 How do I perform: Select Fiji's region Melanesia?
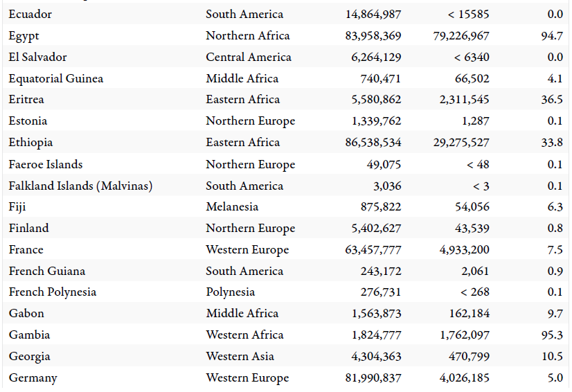pos(232,206)
